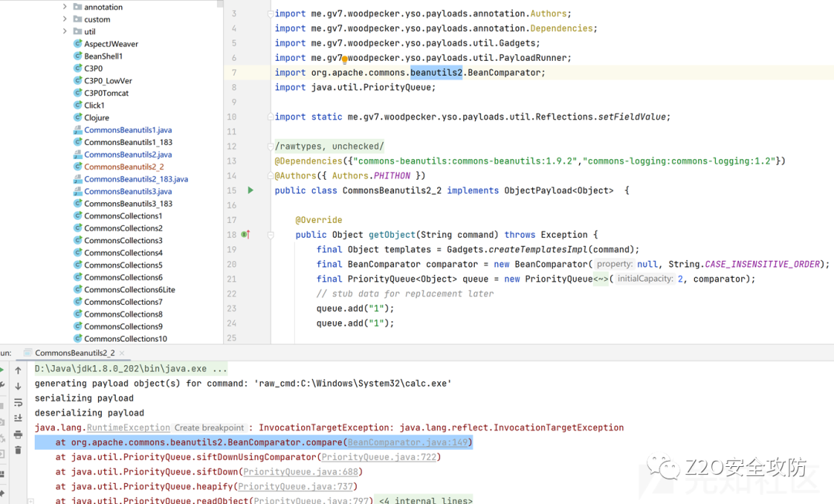
Task: Follow PriorityQueue.java:688 stack trace link
Action: pyautogui.click(x=300, y=472)
